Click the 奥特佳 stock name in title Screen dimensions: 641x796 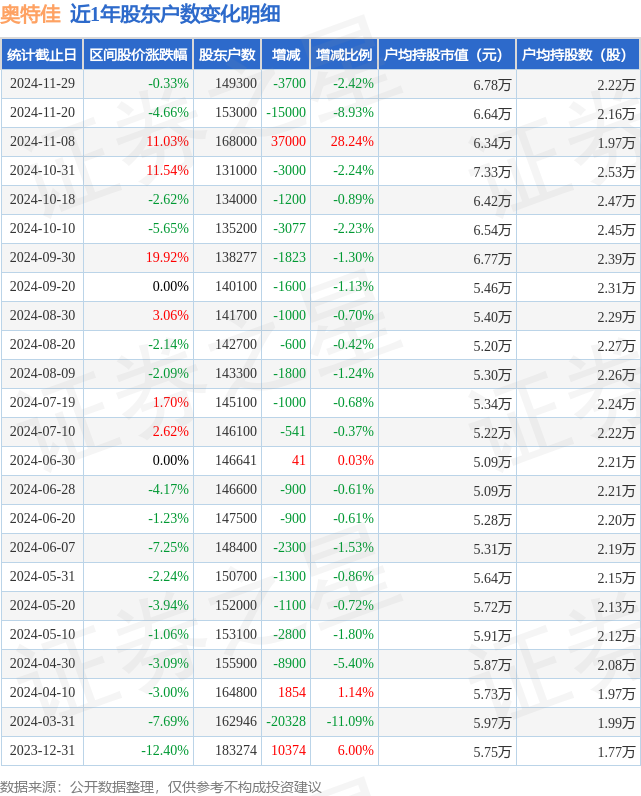[x=30, y=14]
